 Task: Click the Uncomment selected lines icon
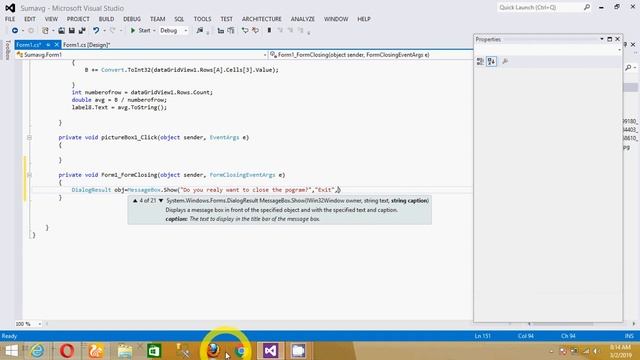pos(255,31)
